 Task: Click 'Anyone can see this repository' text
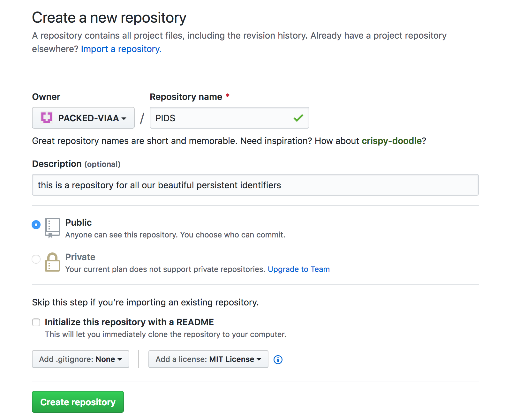(175, 235)
